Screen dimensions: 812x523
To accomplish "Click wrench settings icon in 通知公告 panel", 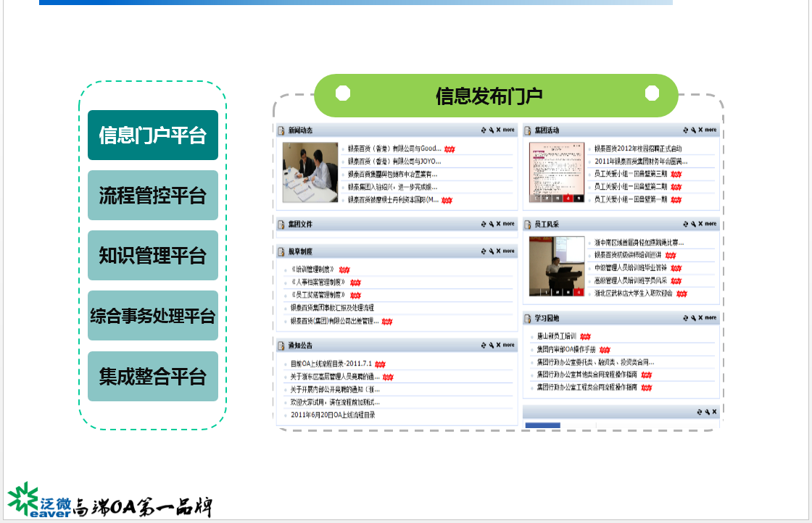I will coord(491,345).
